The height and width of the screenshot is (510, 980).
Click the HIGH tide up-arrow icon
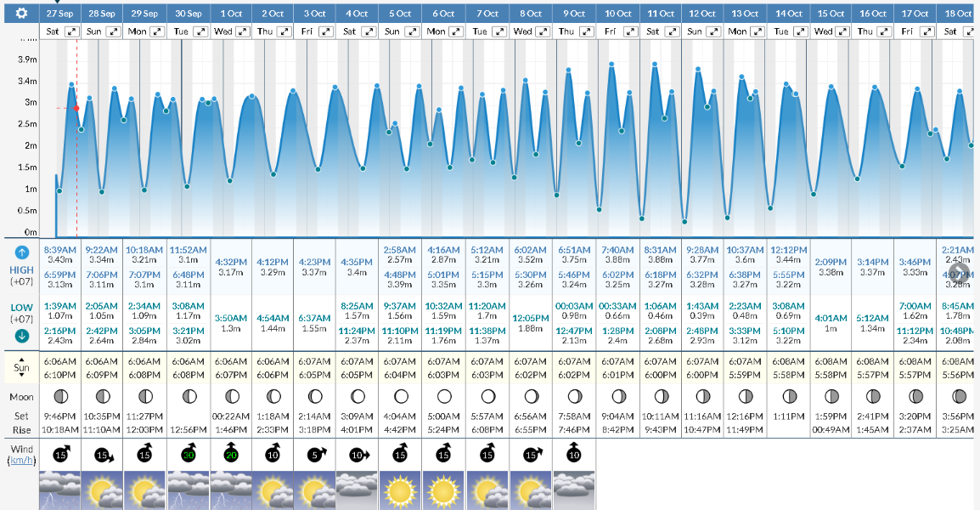coord(22,252)
